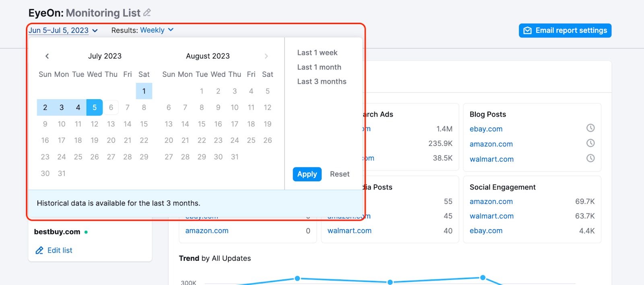Reset the date range selection
This screenshot has width=644, height=285.
(x=339, y=174)
